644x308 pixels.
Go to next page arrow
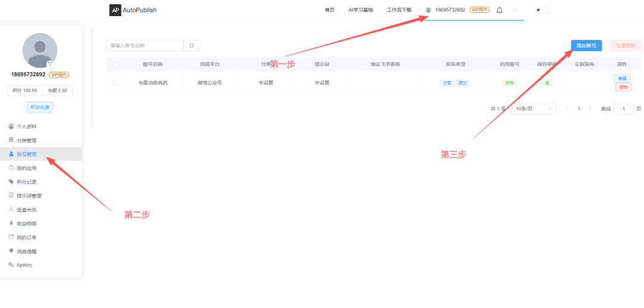(590, 108)
